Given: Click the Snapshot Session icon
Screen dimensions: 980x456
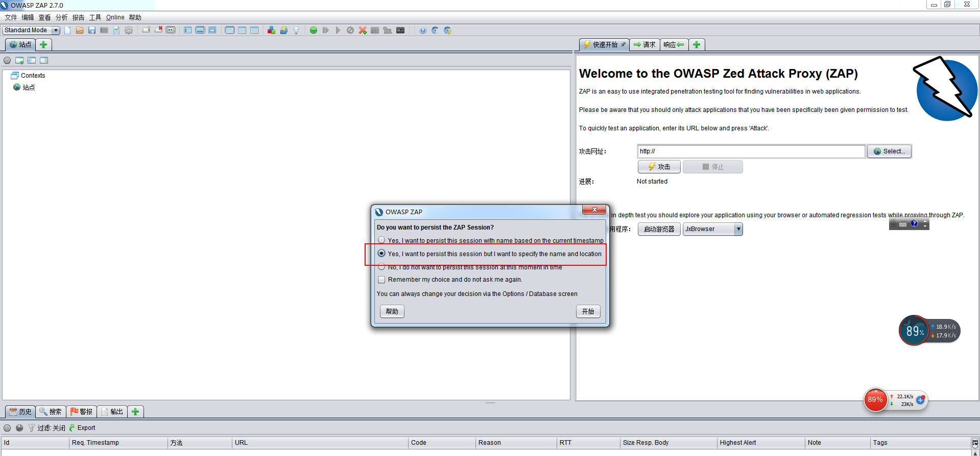Looking at the screenshot, I should click(x=104, y=30).
